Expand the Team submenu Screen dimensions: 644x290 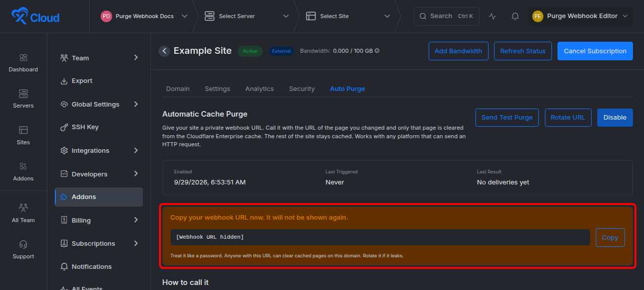tap(136, 58)
